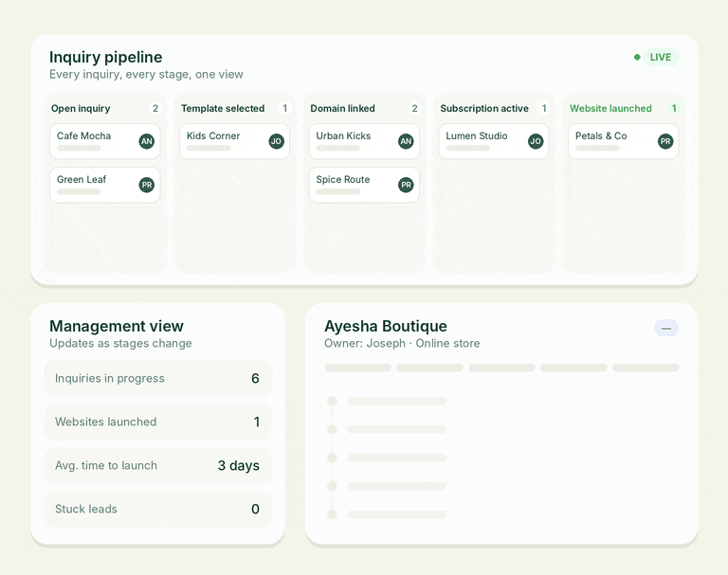Viewport: 728px width, 575px height.
Task: Click the AN avatar on Urban Kicks card
Action: click(406, 141)
